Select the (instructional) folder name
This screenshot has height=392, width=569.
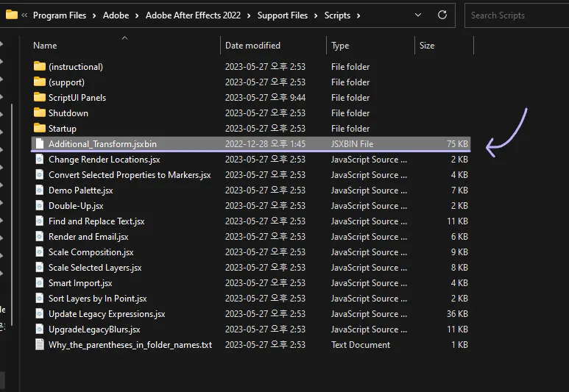pos(76,67)
